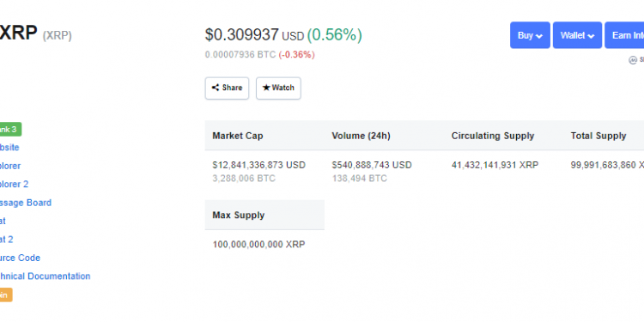Click the 0.00007936 BTC price

240,55
